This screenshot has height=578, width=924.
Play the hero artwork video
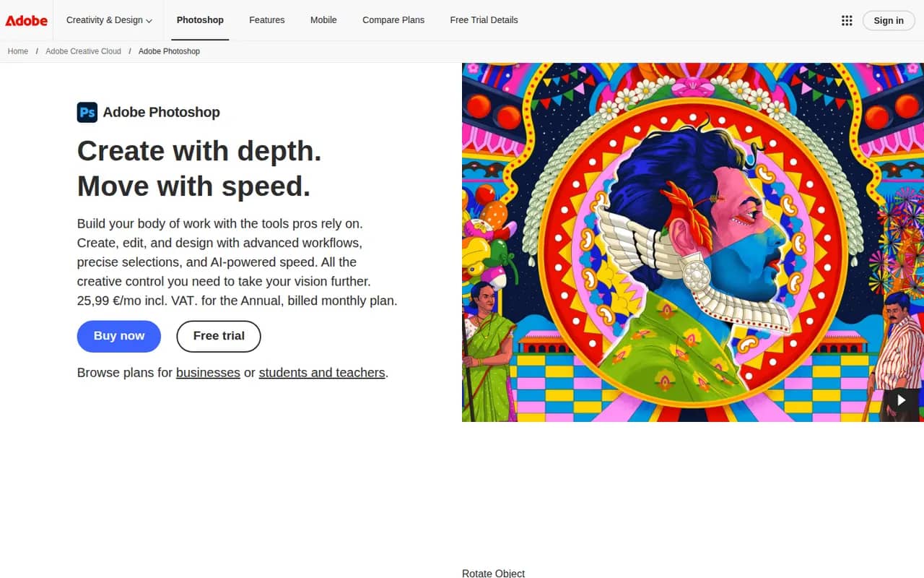[x=901, y=400]
